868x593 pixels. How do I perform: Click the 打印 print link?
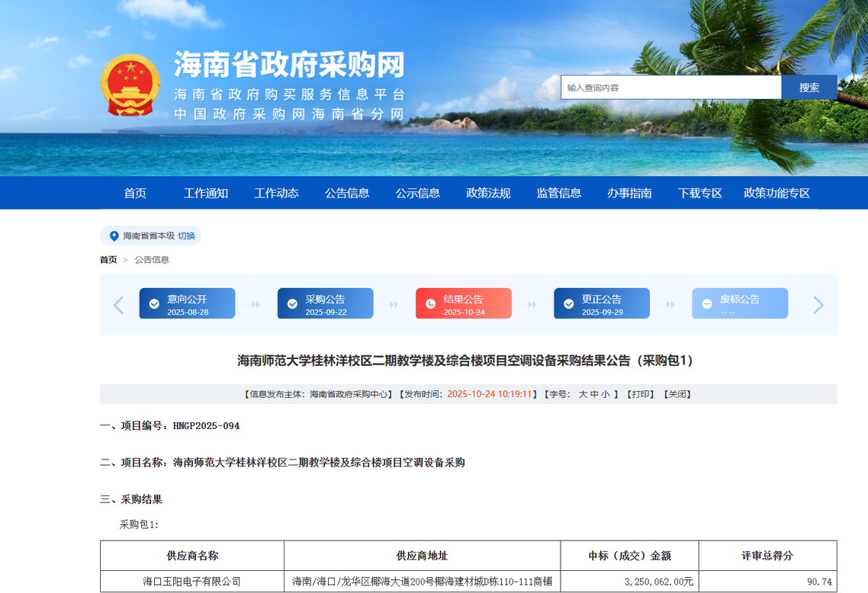[640, 394]
